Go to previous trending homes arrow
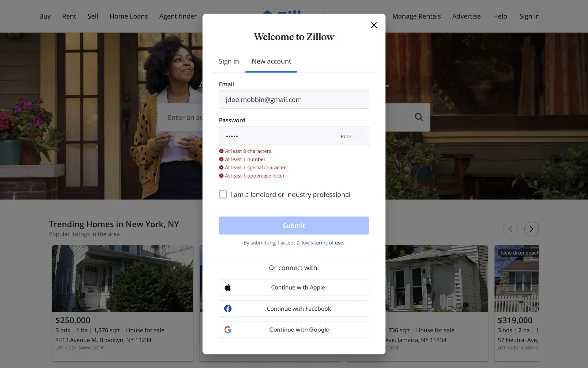The width and height of the screenshot is (588, 368). [510, 229]
